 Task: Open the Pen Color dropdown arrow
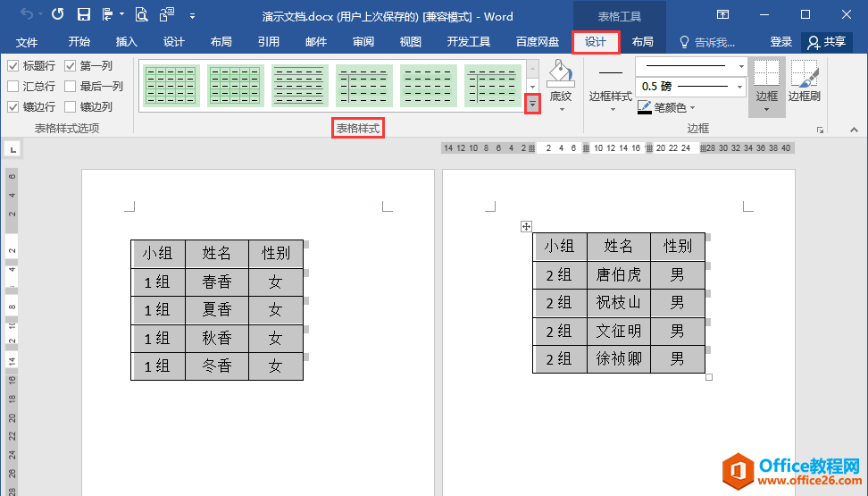coord(692,107)
